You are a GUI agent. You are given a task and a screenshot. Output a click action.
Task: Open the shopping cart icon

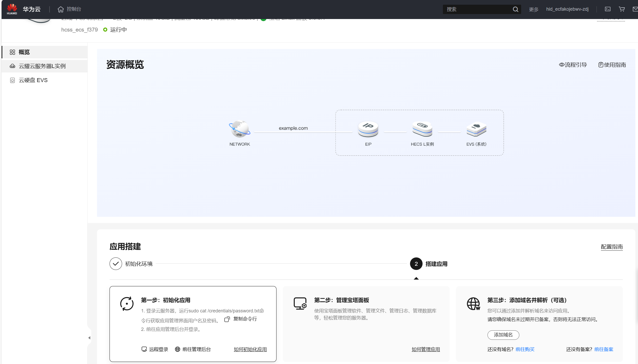pyautogui.click(x=622, y=9)
